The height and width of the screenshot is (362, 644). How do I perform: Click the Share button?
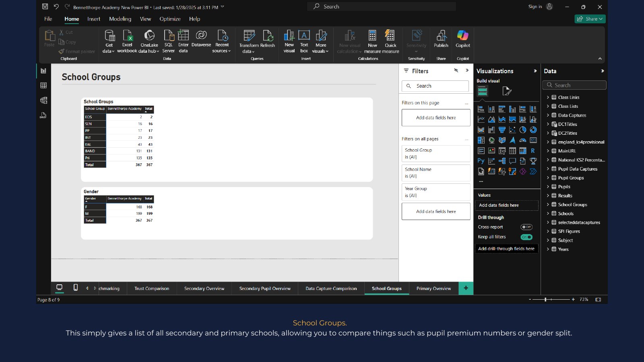pyautogui.click(x=590, y=19)
